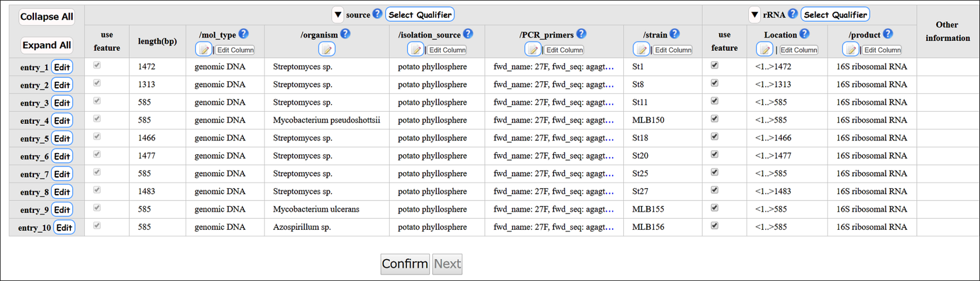Click the rRNA Location pencil edit icon
980x281 pixels.
(764, 50)
